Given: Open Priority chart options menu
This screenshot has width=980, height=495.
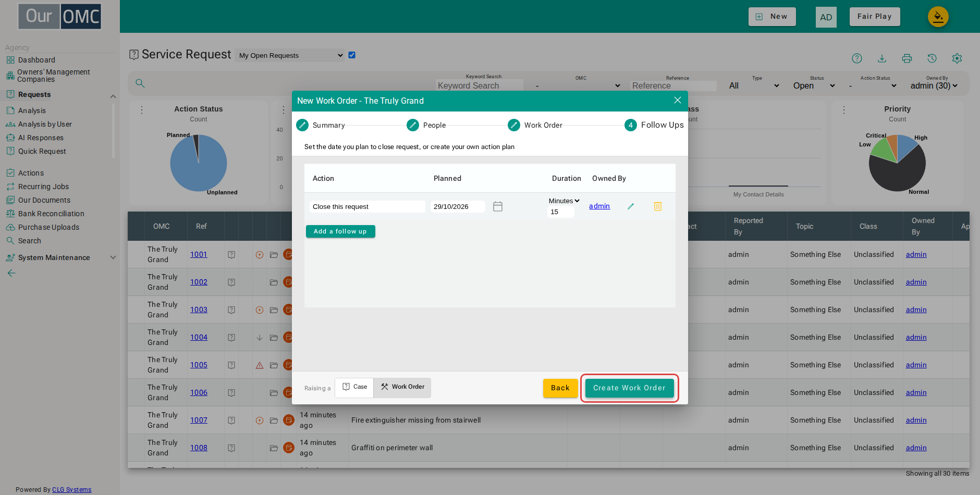Looking at the screenshot, I should coord(844,110).
